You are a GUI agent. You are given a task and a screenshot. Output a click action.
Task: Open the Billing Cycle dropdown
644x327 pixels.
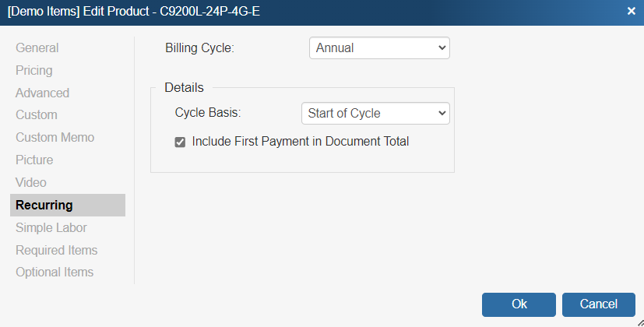(x=379, y=48)
